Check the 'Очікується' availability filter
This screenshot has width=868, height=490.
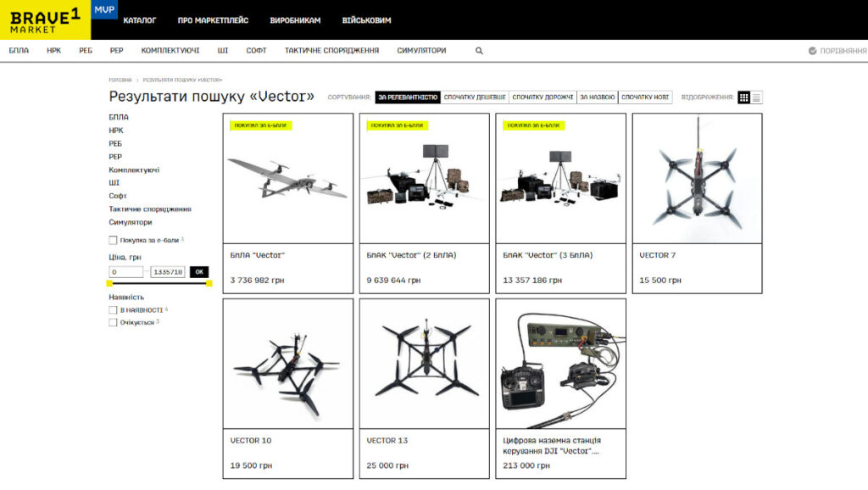click(x=113, y=323)
